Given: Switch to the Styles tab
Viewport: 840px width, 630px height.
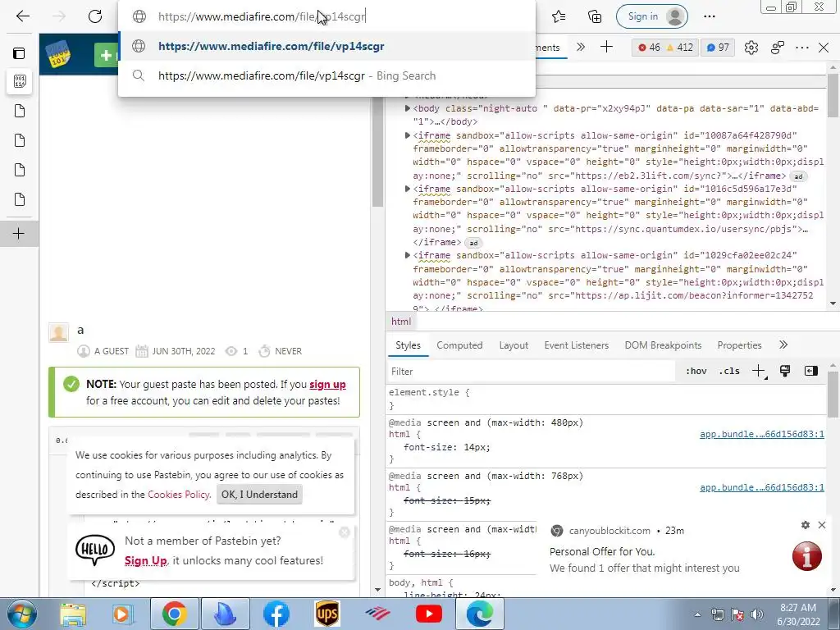Looking at the screenshot, I should [x=409, y=345].
